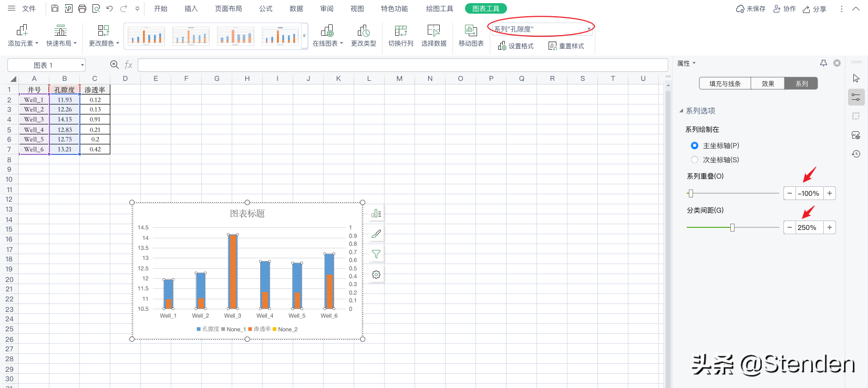The image size is (868, 388).
Task: Switch to the 填充与线条 panel tab
Action: click(x=725, y=83)
